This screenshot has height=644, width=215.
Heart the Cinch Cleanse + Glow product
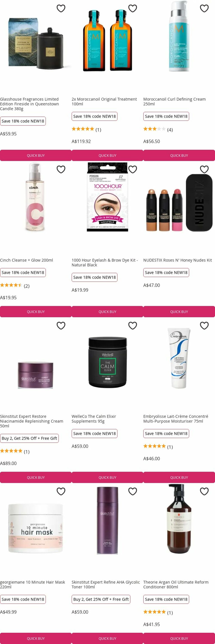coord(61,170)
